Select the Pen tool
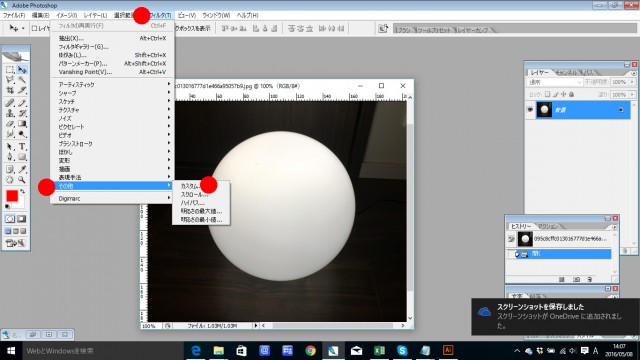Viewport: 640px width, 360px height. click(10, 157)
